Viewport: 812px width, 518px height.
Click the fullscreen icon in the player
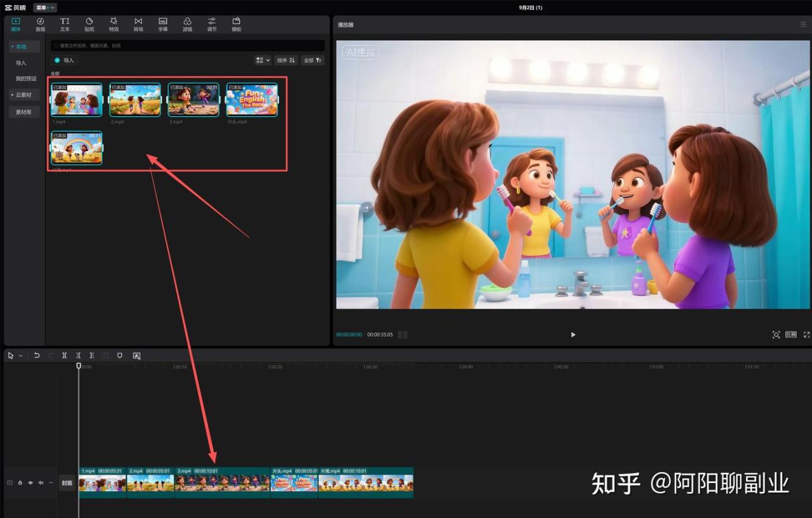[x=806, y=335]
